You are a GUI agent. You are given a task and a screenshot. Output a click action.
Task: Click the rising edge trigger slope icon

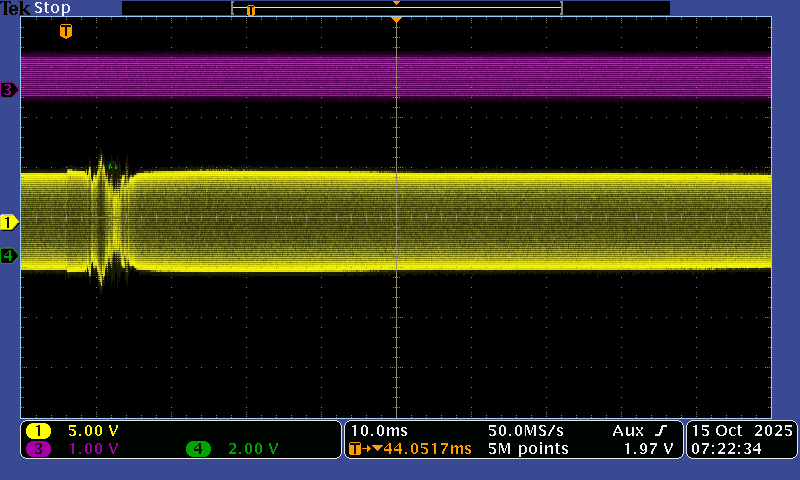tap(661, 430)
